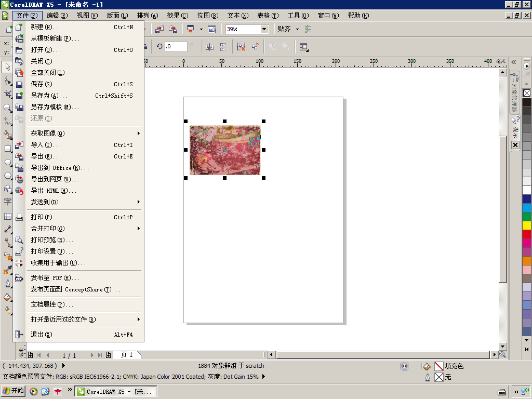Open the Bitmaps (位图) menu
Screen dimensions: 532x399
point(208,16)
